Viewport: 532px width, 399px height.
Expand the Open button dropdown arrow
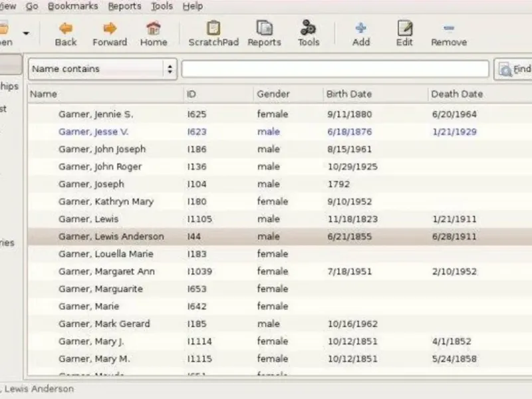click(26, 33)
